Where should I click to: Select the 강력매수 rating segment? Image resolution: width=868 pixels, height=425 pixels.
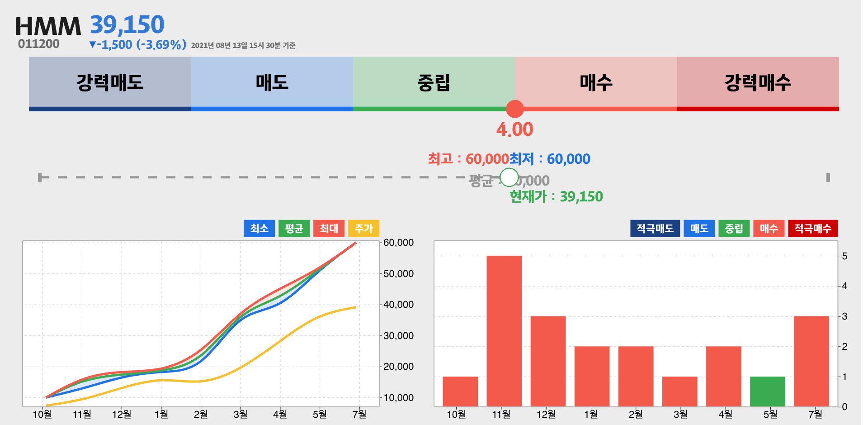758,84
